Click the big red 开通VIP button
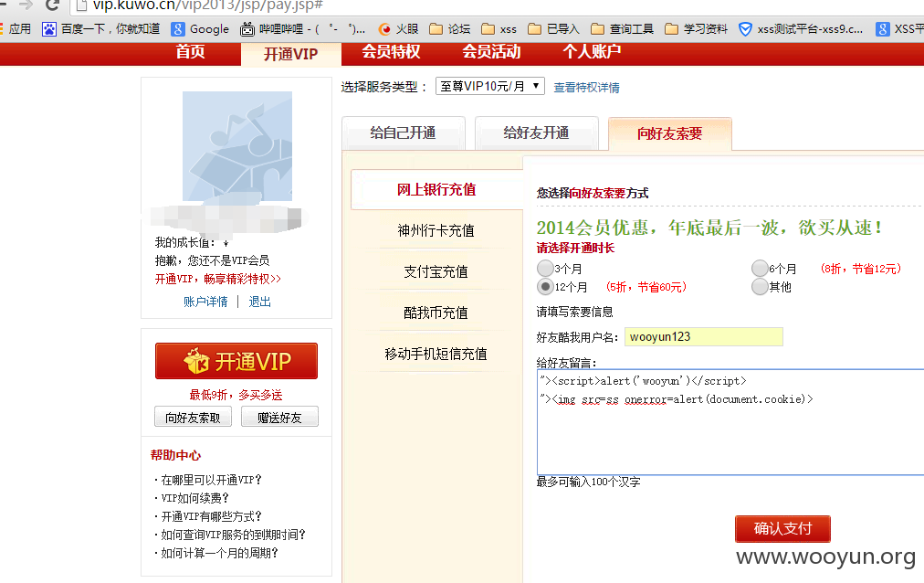The height and width of the screenshot is (583, 924). coord(236,361)
